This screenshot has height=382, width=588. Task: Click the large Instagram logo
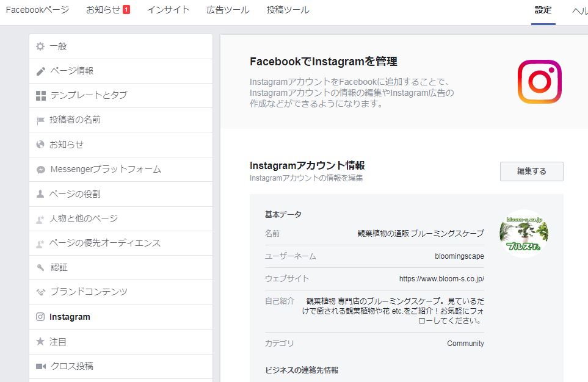(539, 81)
